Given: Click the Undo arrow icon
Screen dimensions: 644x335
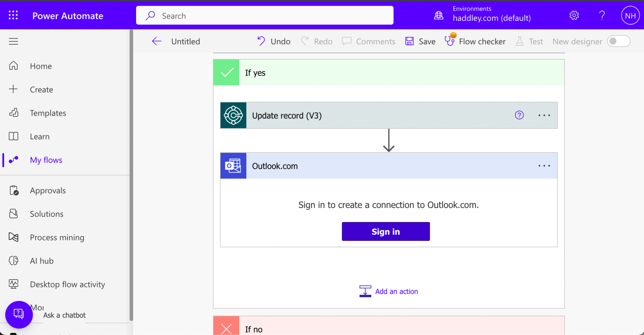Looking at the screenshot, I should point(261,41).
